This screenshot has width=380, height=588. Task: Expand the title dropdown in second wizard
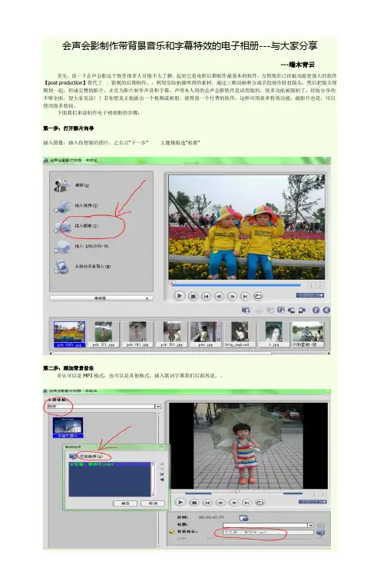point(310,525)
